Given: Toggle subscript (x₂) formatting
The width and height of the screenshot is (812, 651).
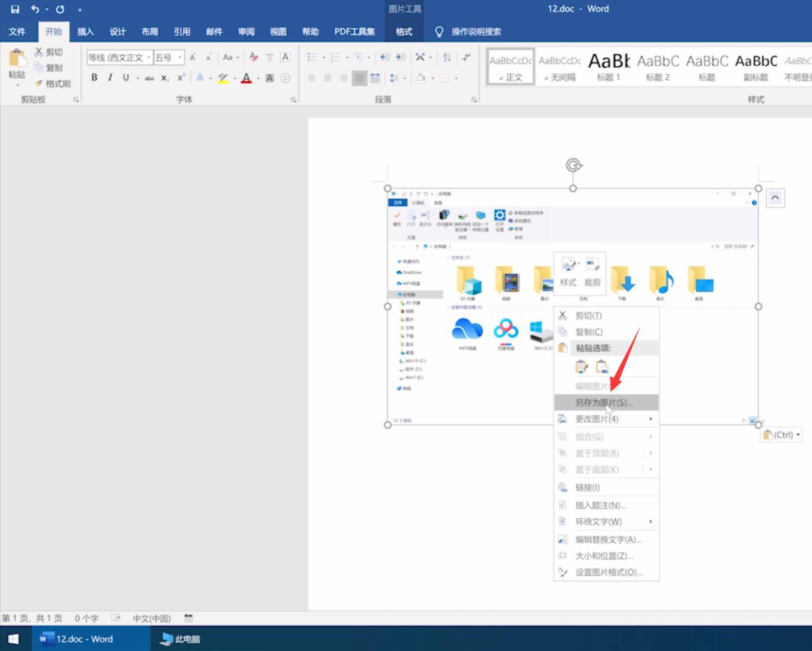Looking at the screenshot, I should [165, 78].
